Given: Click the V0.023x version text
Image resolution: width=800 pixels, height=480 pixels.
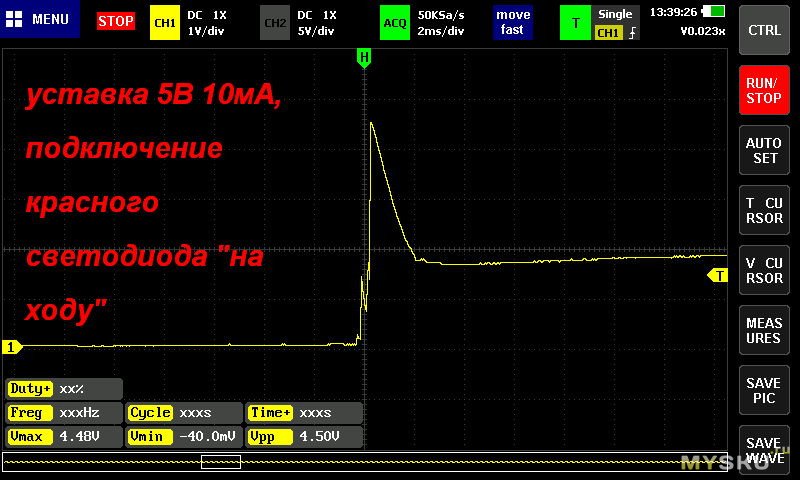Looking at the screenshot, I should point(703,31).
